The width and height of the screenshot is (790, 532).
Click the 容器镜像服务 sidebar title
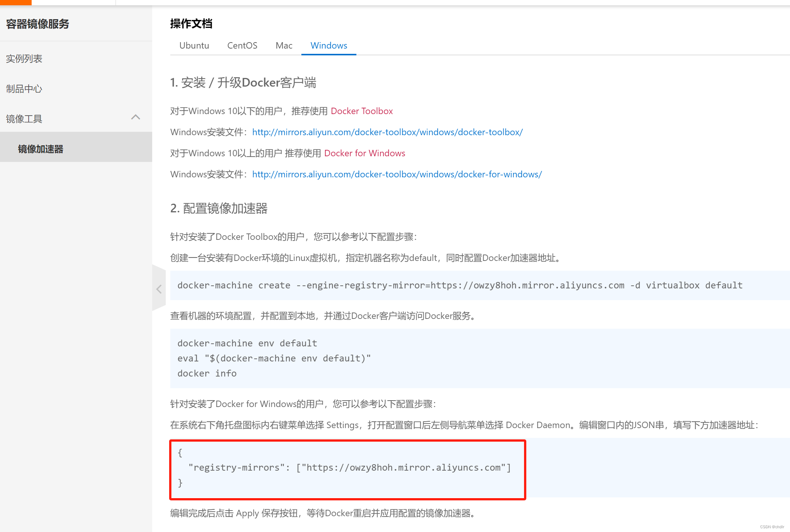(38, 24)
